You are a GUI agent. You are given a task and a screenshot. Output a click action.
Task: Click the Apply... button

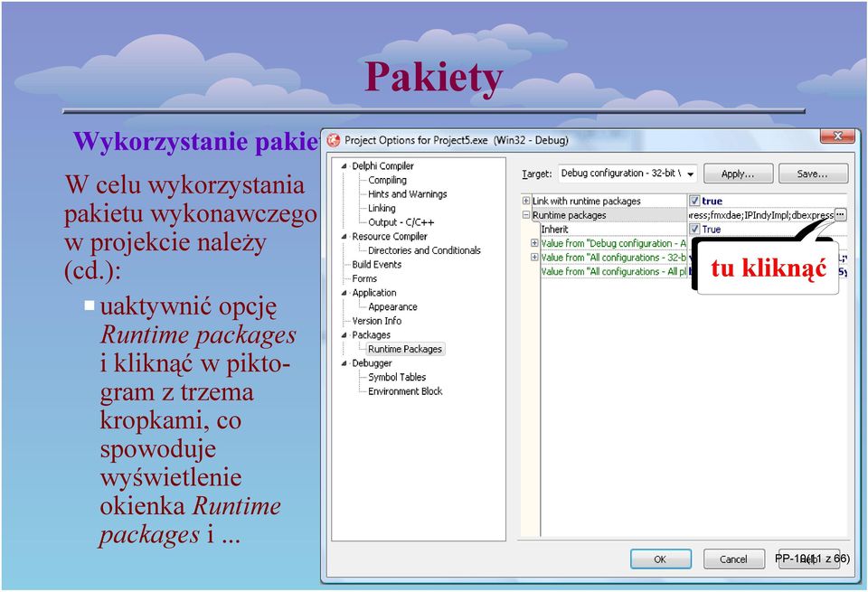[x=738, y=174]
